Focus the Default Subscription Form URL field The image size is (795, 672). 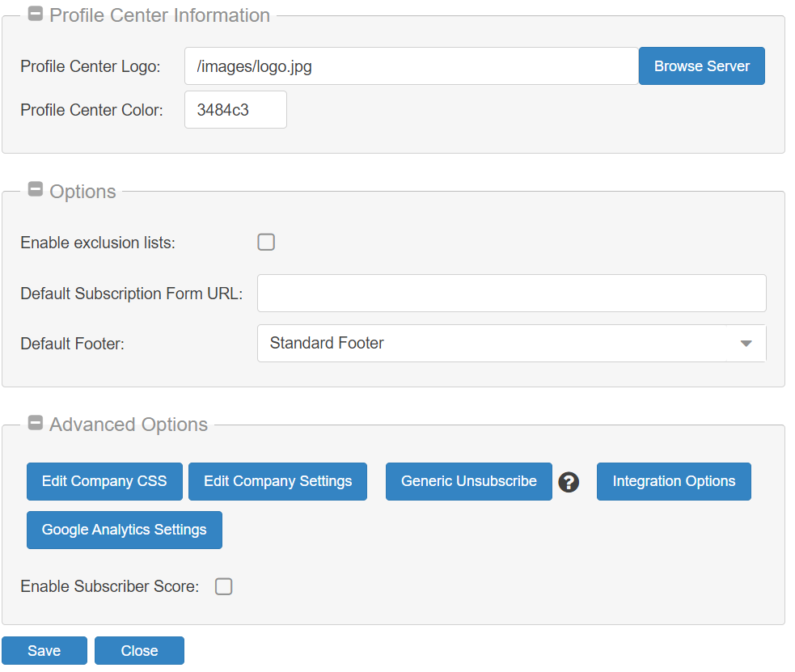(512, 293)
